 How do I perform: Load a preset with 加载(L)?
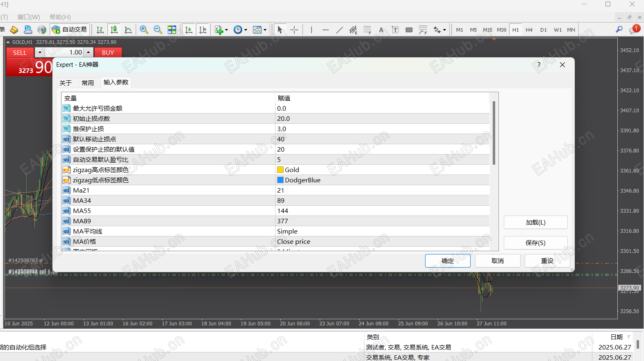(x=535, y=222)
